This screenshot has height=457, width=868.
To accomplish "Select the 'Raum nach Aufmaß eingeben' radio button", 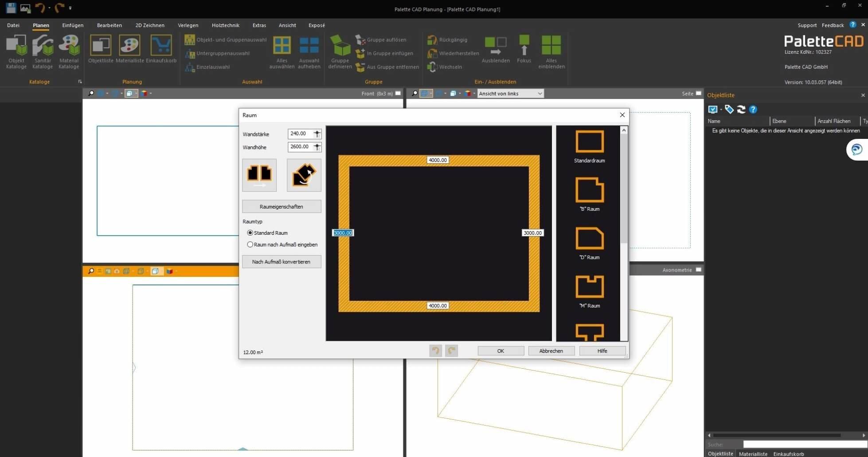I will 250,244.
